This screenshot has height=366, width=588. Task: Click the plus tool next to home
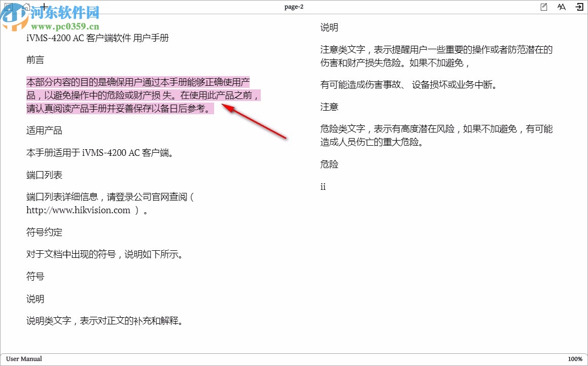pos(44,7)
